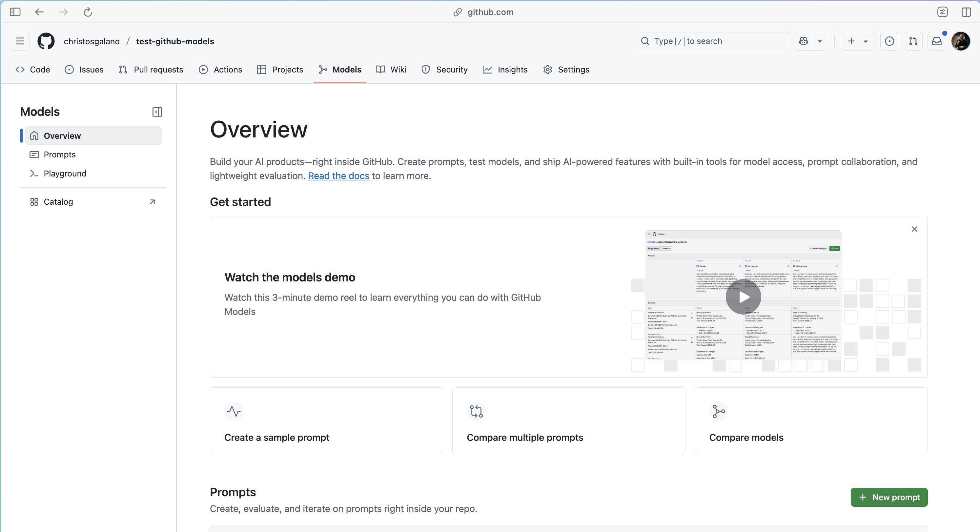Open Prompts in Models sidebar
This screenshot has width=980, height=532.
[93, 154]
